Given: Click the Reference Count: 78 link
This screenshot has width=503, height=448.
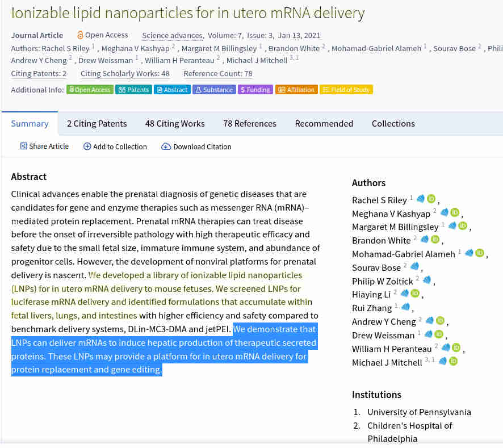Looking at the screenshot, I should 218,73.
